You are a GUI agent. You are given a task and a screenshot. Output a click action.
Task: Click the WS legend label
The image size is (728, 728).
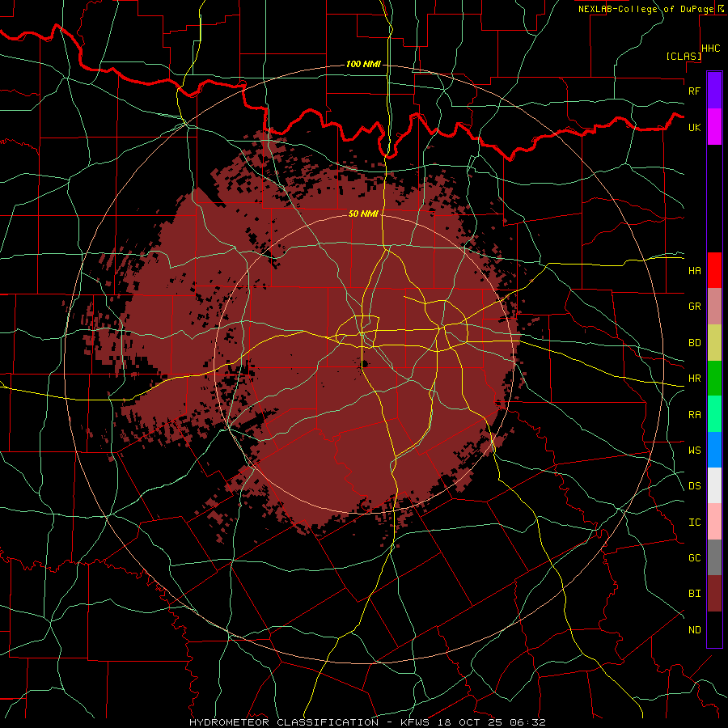695,450
